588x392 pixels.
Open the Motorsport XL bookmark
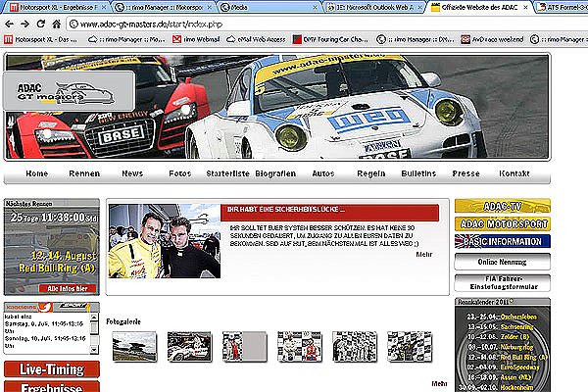(41, 39)
